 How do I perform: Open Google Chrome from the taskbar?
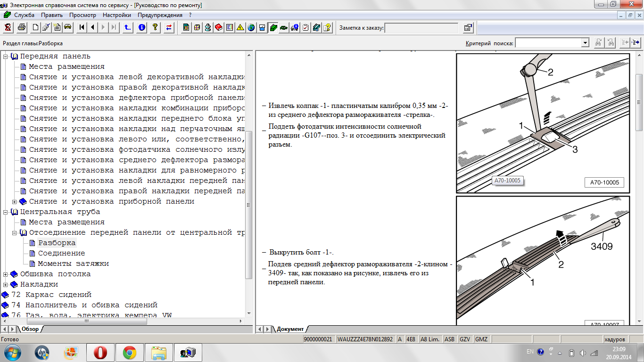tap(130, 352)
